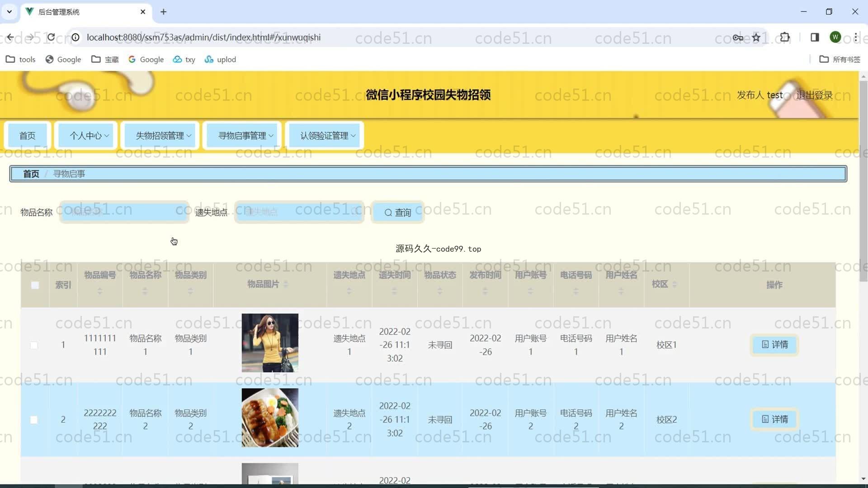Click the 首页 navigation button
Screen dimensions: 868x488
coord(27,136)
